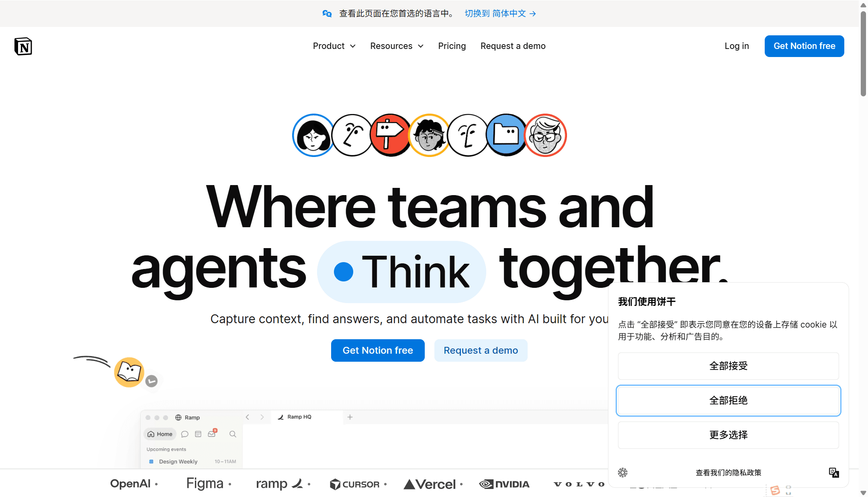Click the scrollbar up arrow

[x=863, y=5]
